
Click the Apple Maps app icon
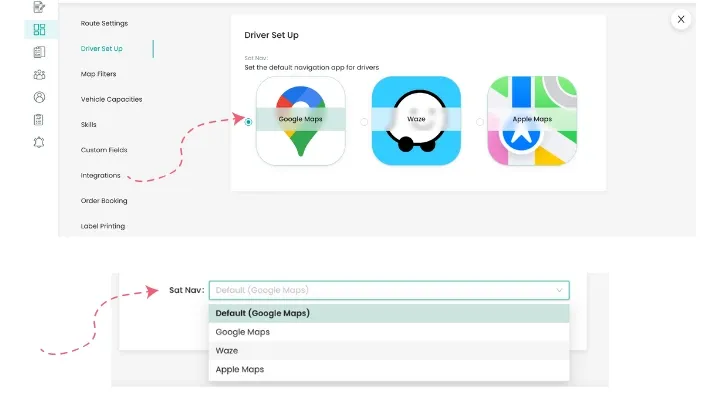pos(531,120)
